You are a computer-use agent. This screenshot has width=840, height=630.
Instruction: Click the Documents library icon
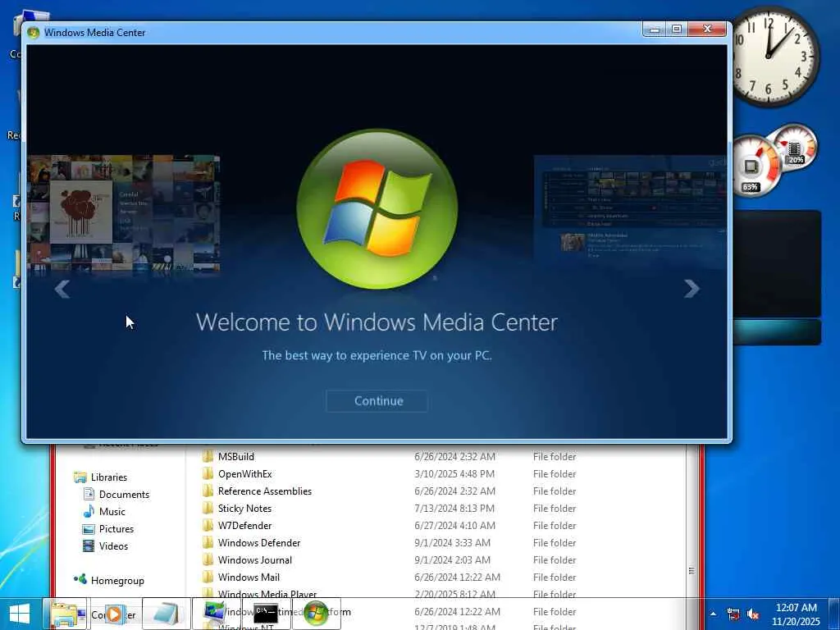pos(89,494)
